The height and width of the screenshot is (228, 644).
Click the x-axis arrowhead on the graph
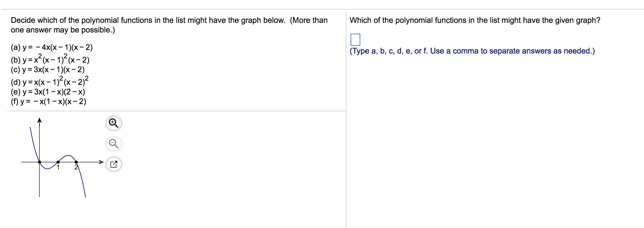102,162
